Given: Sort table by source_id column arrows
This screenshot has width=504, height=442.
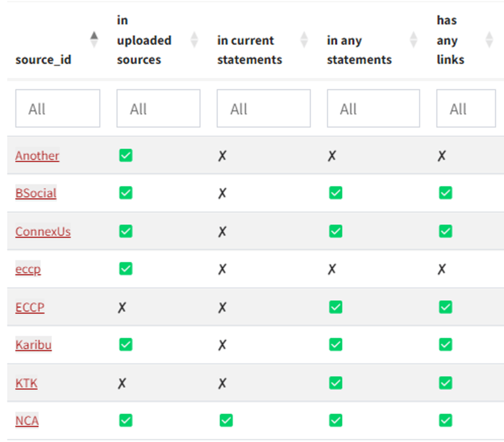Looking at the screenshot, I should (x=94, y=40).
